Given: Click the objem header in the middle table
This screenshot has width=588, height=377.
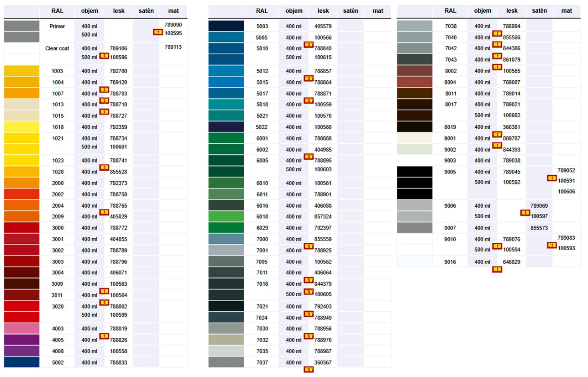Looking at the screenshot, I should pyautogui.click(x=294, y=11).
